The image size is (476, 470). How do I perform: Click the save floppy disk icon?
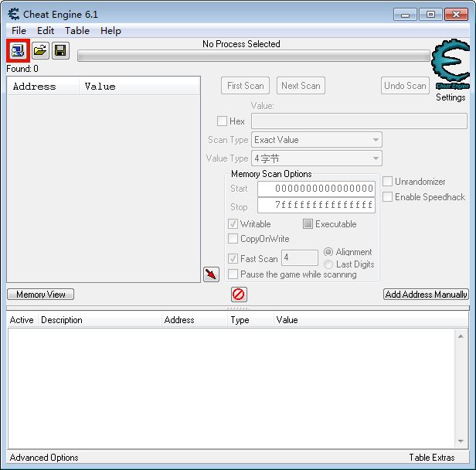pyautogui.click(x=61, y=50)
